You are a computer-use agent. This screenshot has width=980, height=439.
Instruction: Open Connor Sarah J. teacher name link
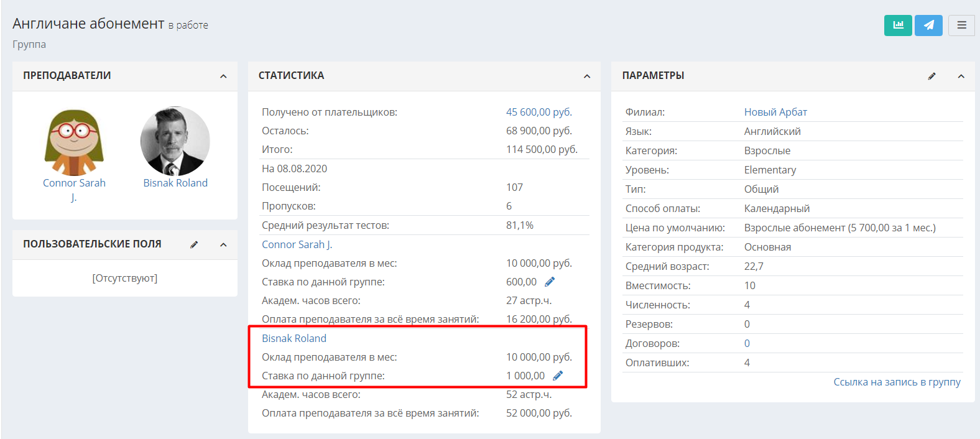click(74, 190)
